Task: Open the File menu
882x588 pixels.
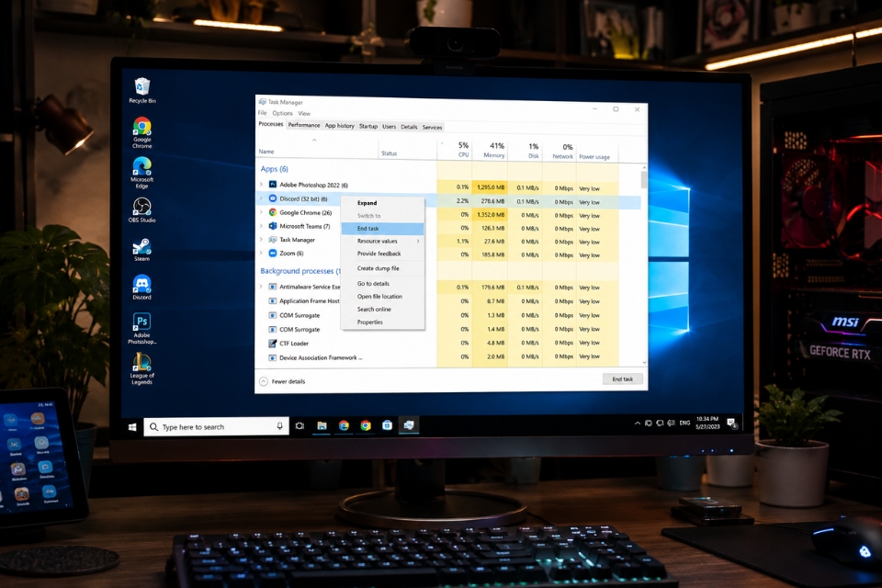Action: 263,113
